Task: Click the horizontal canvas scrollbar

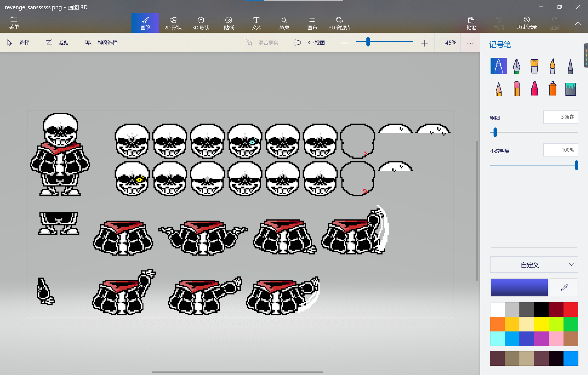Action: pos(237,372)
